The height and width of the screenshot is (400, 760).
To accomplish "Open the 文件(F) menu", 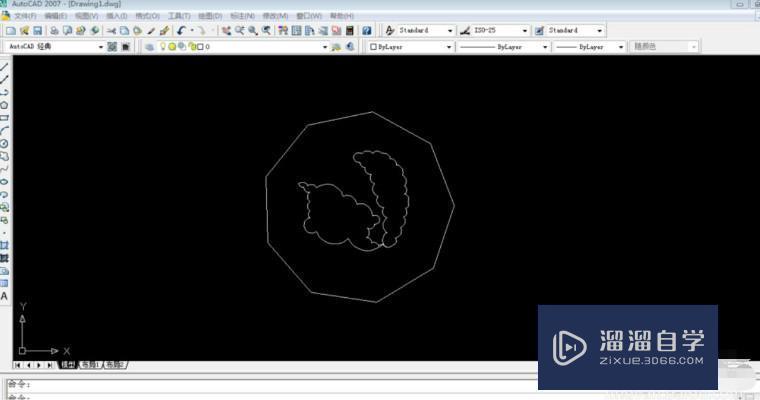I will [25, 16].
